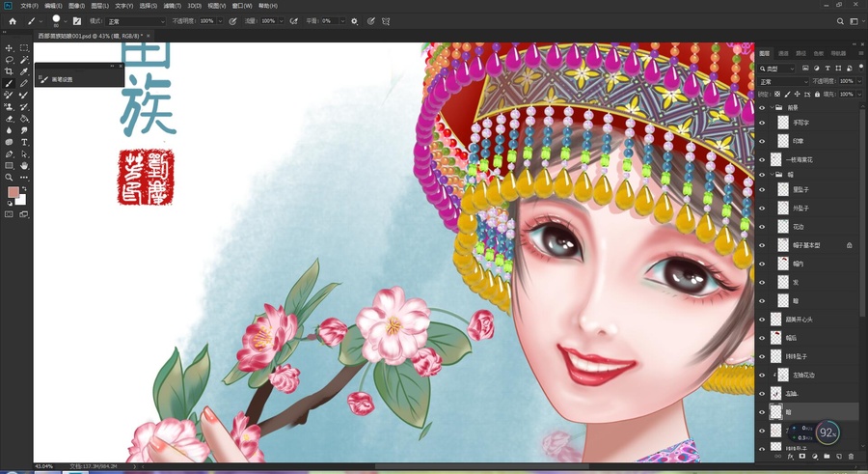Screen dimensions: 868x474
Task: Delete layer with trash icon
Action: pyautogui.click(x=851, y=457)
